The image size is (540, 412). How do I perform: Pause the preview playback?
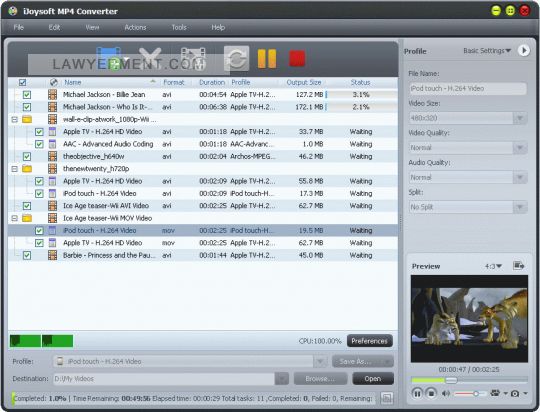[x=417, y=393]
